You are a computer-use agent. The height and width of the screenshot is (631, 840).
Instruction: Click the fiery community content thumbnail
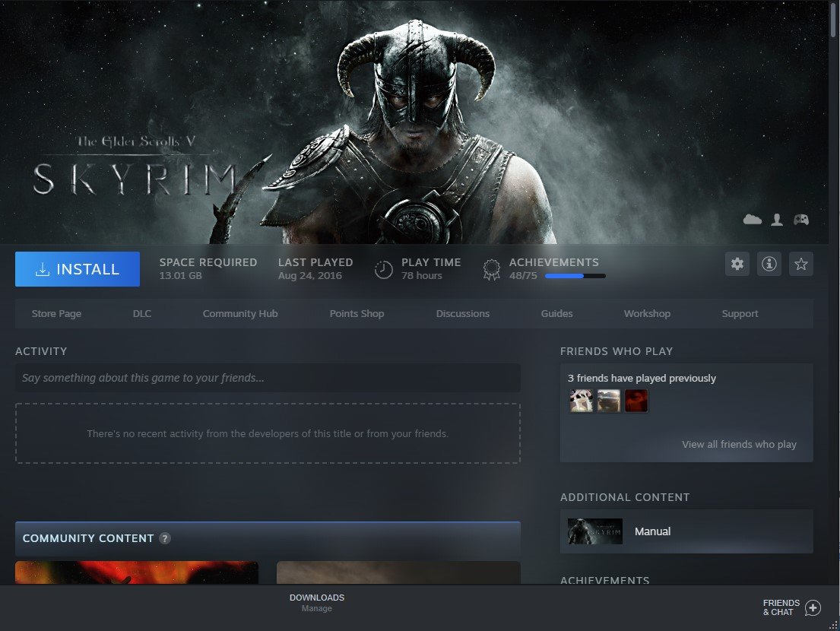tap(137, 572)
